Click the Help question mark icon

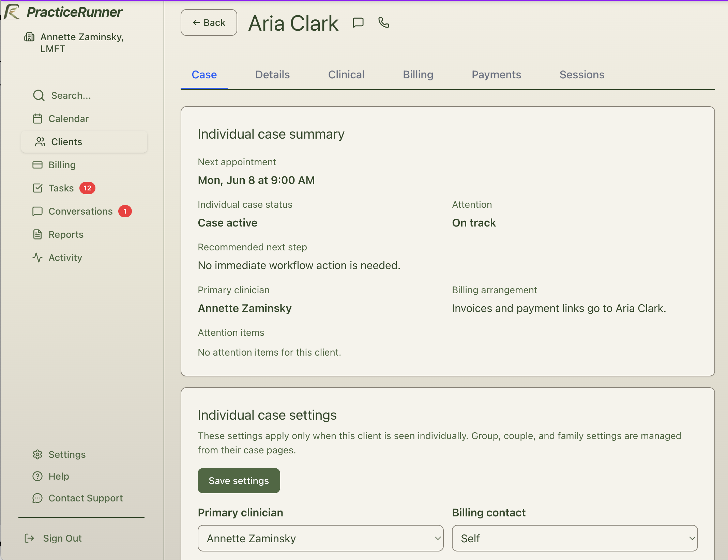pos(37,476)
